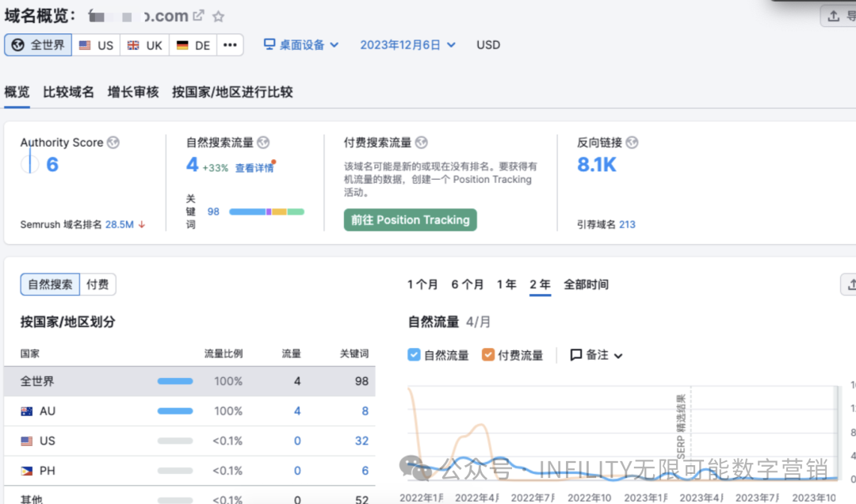
Task: Click Semrush rank value 28.5M
Action: click(120, 224)
